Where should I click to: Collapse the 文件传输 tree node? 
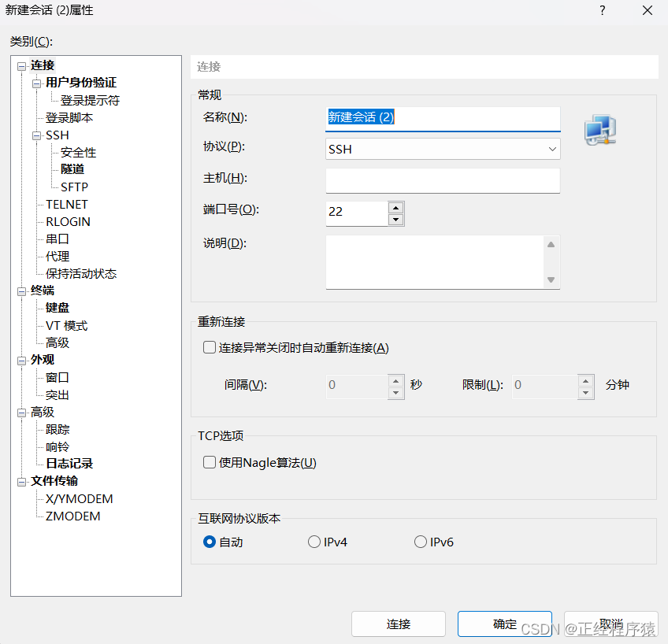[21, 482]
